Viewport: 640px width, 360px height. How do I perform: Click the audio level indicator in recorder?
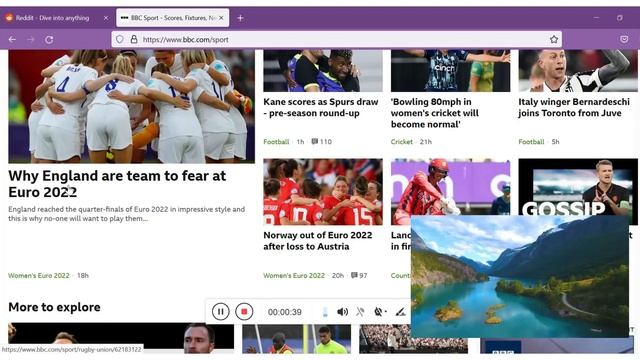325,312
